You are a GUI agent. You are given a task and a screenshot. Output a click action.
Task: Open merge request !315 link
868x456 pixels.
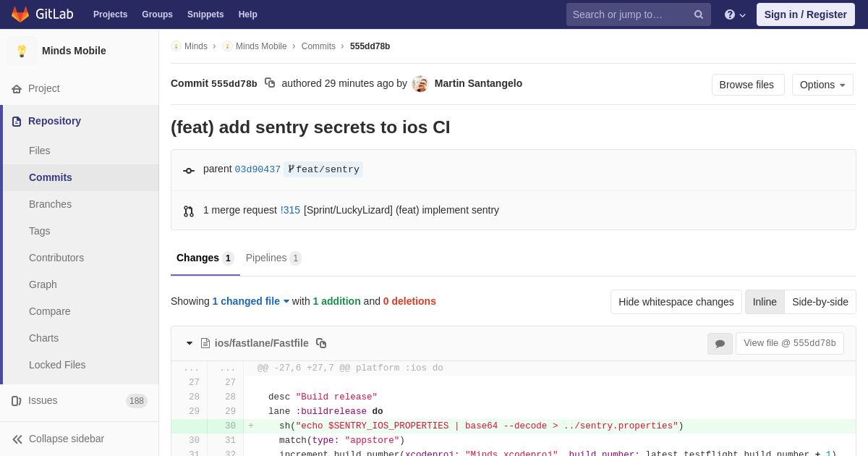[x=290, y=210]
